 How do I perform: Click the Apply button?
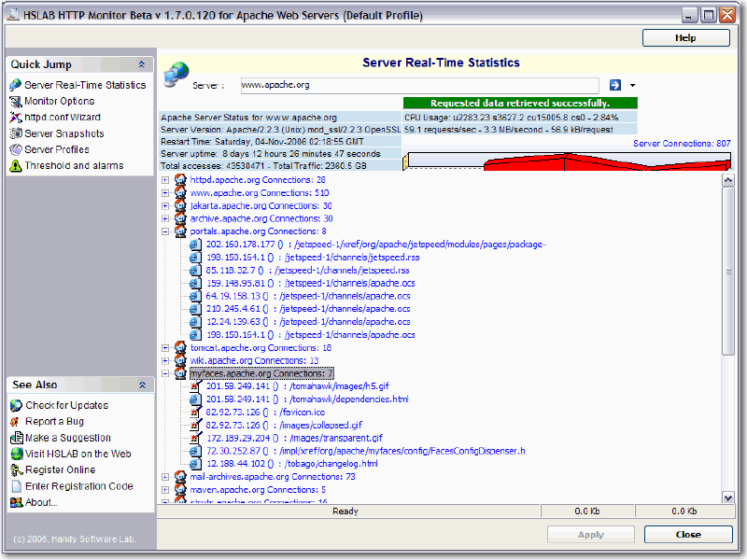pyautogui.click(x=591, y=534)
